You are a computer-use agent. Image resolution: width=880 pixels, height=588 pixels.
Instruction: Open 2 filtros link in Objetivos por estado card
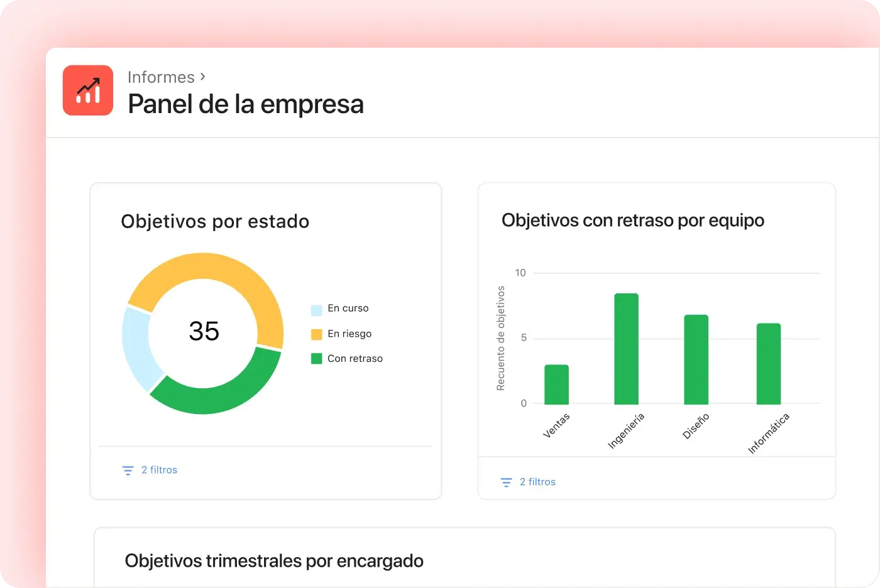click(x=159, y=470)
